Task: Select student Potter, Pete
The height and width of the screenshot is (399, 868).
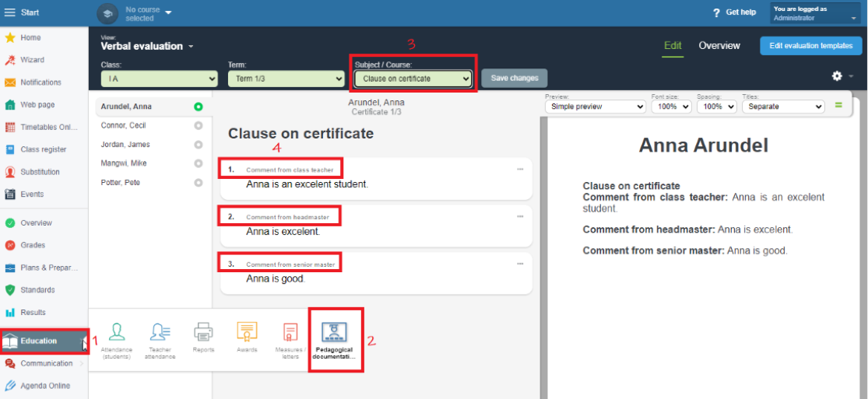Action: click(x=120, y=182)
